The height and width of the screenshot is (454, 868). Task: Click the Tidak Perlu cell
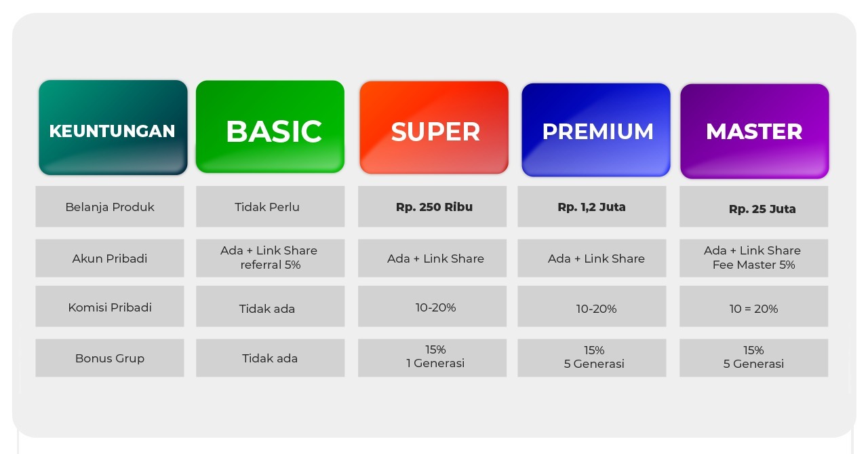pyautogui.click(x=270, y=207)
